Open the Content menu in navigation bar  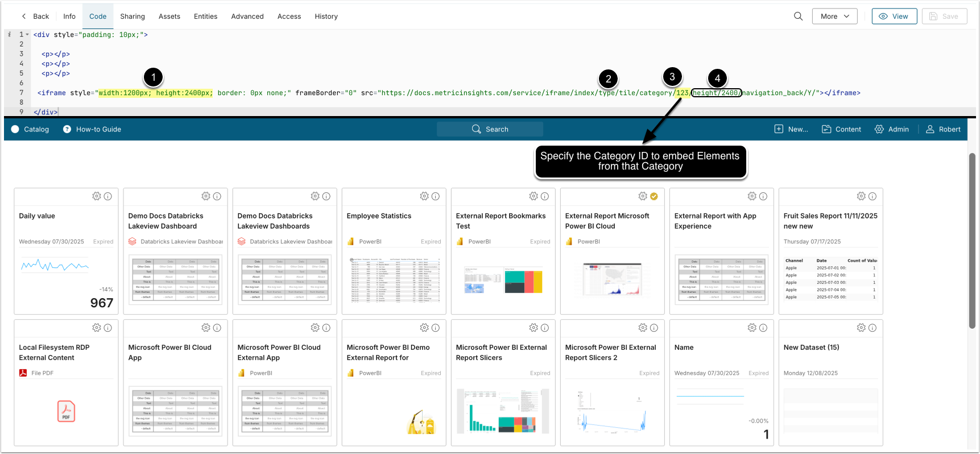(841, 129)
